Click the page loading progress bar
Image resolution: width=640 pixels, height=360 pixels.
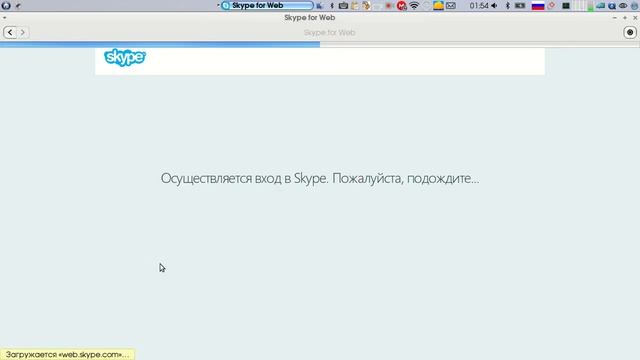click(320, 44)
